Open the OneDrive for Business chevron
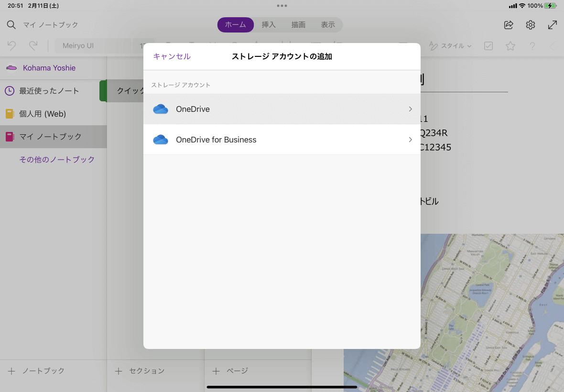The image size is (564, 392). coord(411,140)
